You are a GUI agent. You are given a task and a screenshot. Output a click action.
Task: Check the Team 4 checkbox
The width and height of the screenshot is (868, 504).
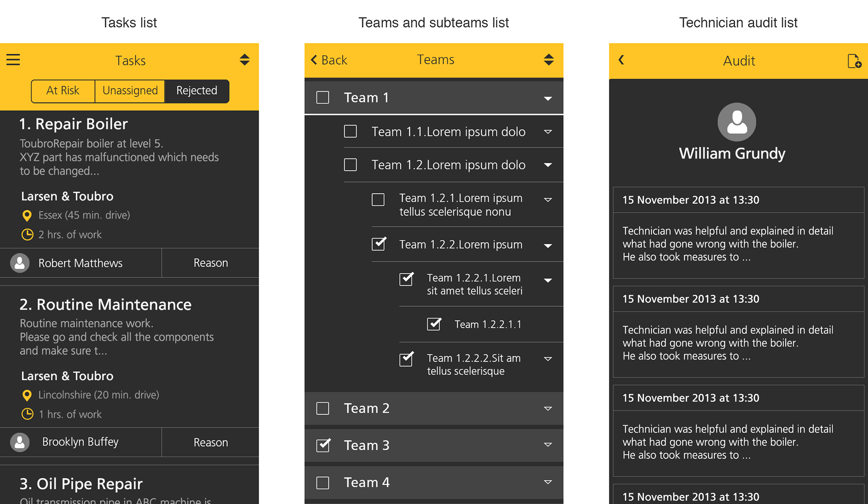323,483
